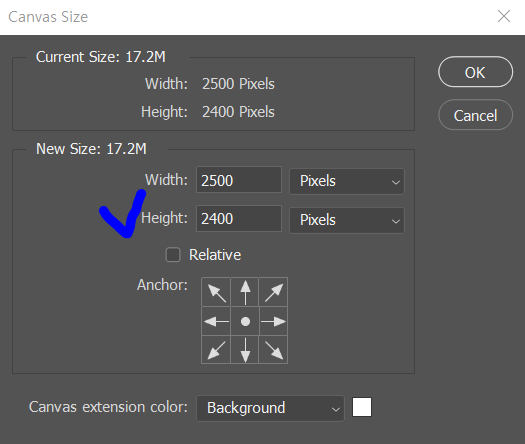
Task: Open the white canvas extension color swatch
Action: 362,407
